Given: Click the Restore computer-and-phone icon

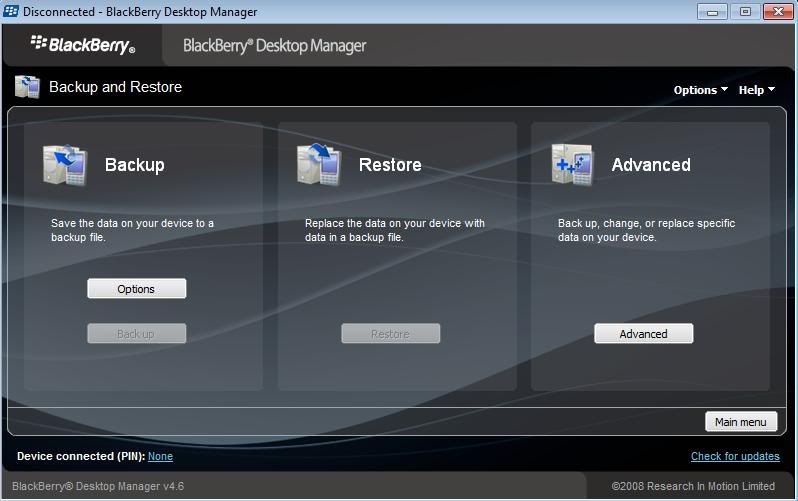Looking at the screenshot, I should (319, 164).
